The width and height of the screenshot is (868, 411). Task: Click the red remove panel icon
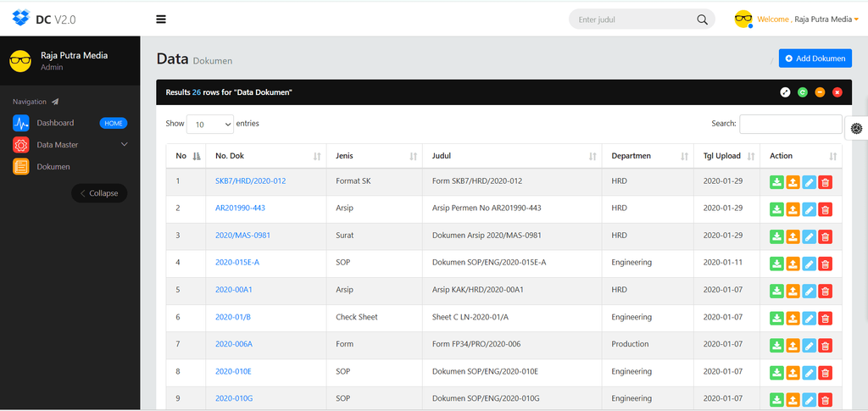click(x=837, y=92)
